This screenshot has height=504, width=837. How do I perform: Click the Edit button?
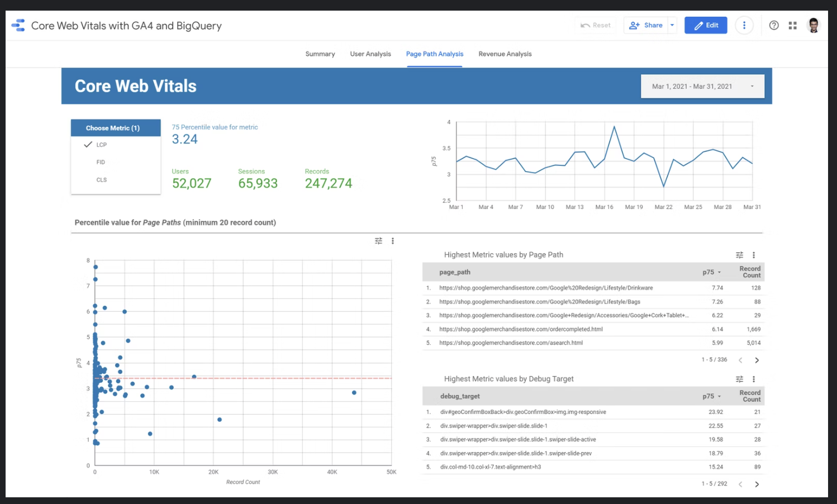(706, 25)
